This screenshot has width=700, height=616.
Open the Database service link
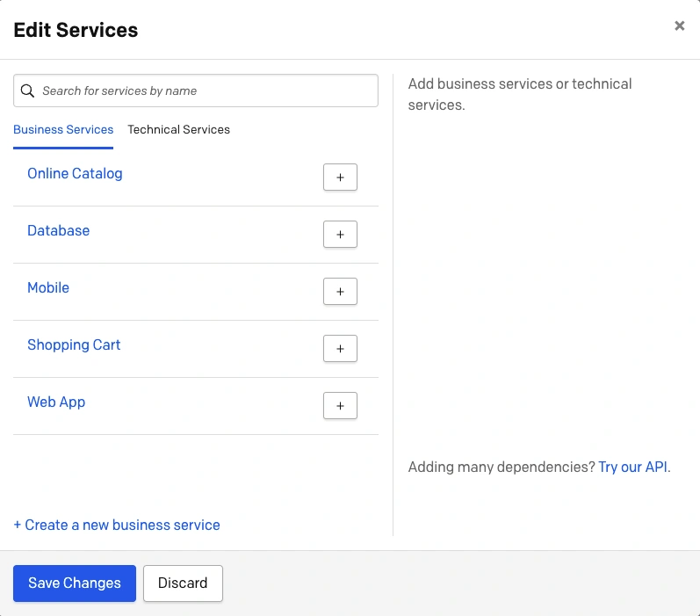pyautogui.click(x=58, y=230)
